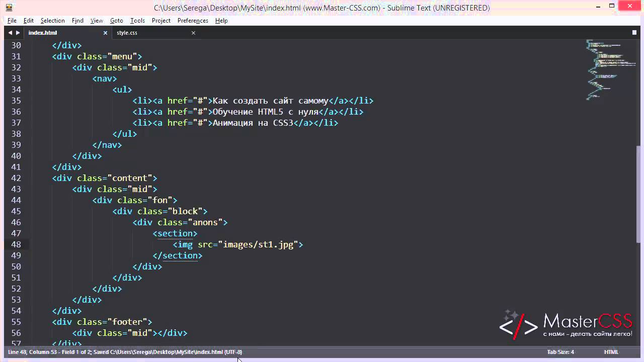This screenshot has width=644, height=362.
Task: Click line number 48 in gutter
Action: point(16,244)
